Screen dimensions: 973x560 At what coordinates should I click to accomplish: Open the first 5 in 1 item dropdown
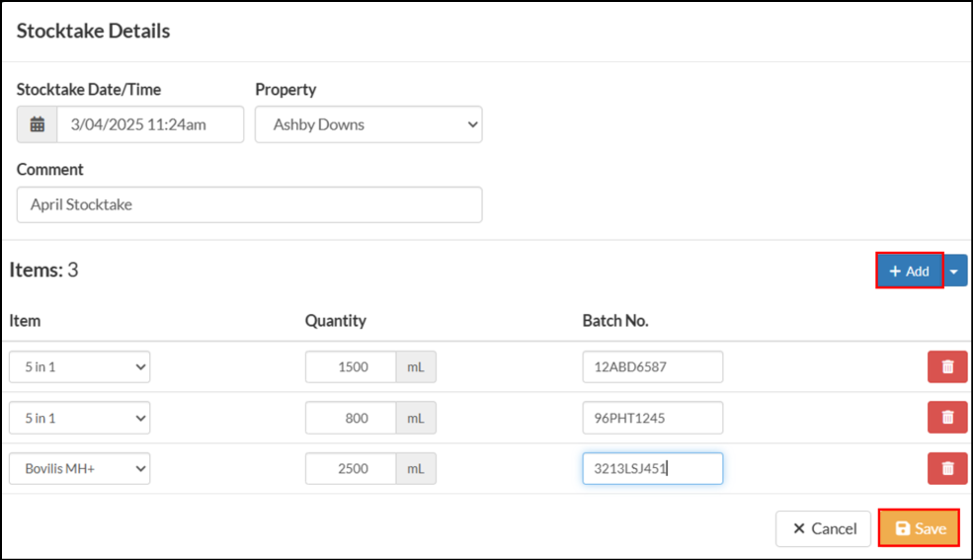pyautogui.click(x=79, y=366)
